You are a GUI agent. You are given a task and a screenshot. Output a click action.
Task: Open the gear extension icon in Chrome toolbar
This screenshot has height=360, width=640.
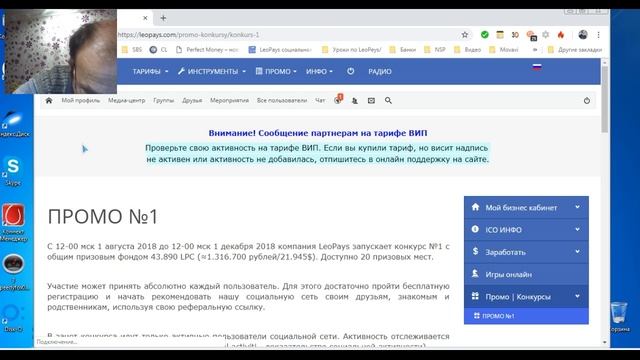[546, 35]
